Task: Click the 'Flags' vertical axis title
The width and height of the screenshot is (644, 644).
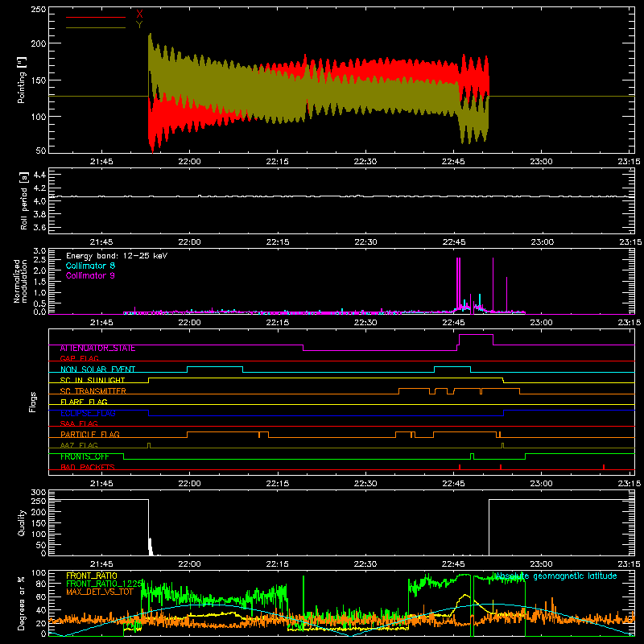Action: (x=33, y=402)
